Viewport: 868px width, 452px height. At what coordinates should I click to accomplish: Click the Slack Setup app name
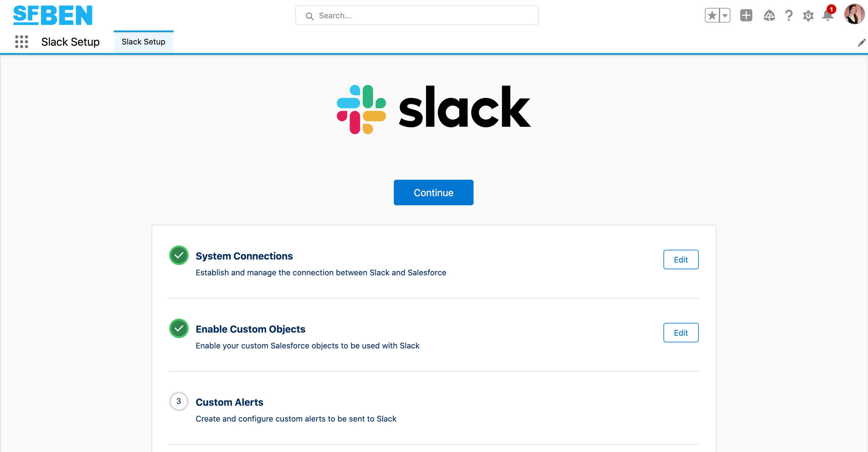pos(70,42)
